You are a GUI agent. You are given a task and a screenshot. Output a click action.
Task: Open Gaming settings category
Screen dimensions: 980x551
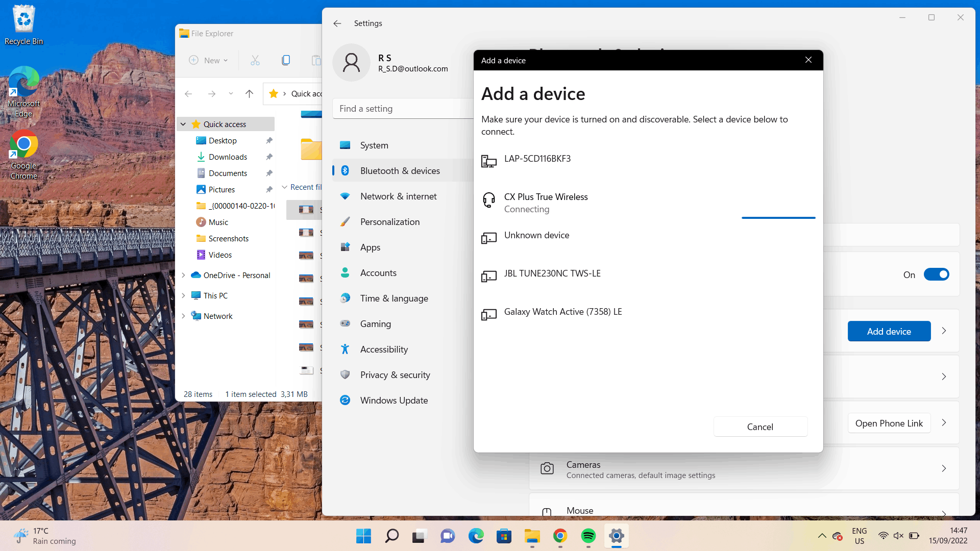403,324
